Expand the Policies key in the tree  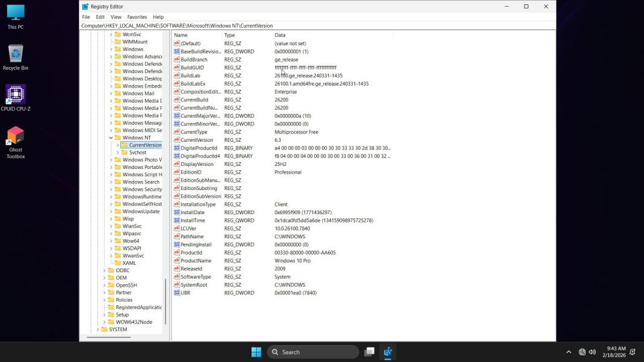(105, 300)
